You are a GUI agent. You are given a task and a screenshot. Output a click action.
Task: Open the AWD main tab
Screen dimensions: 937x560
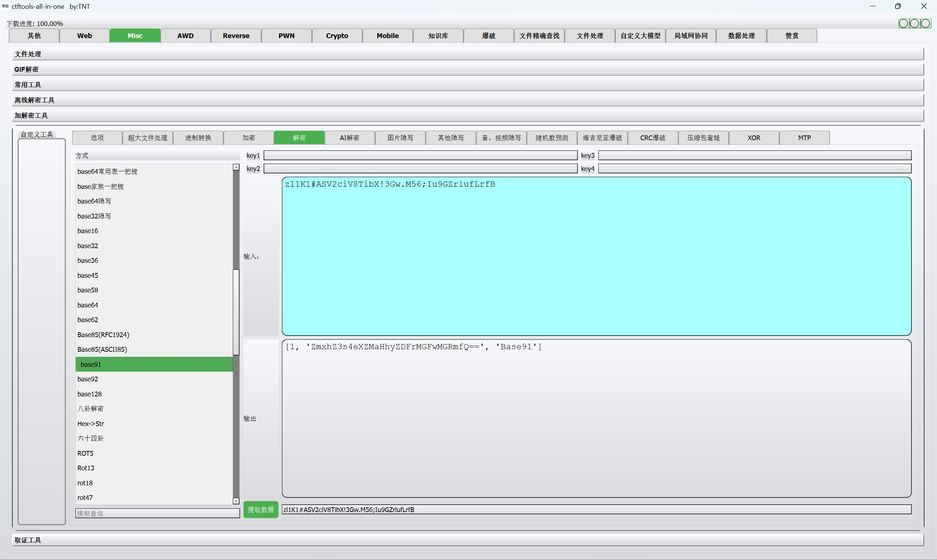pyautogui.click(x=186, y=36)
